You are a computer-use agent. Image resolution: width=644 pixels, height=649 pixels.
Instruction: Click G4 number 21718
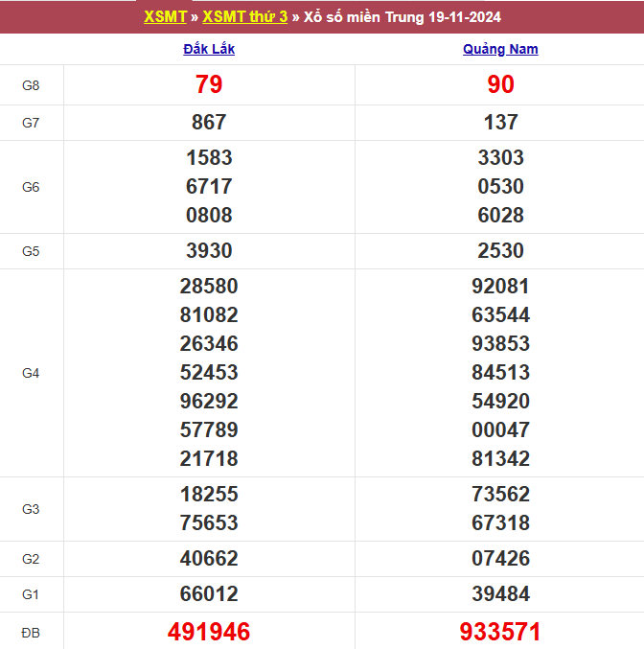coord(209,458)
